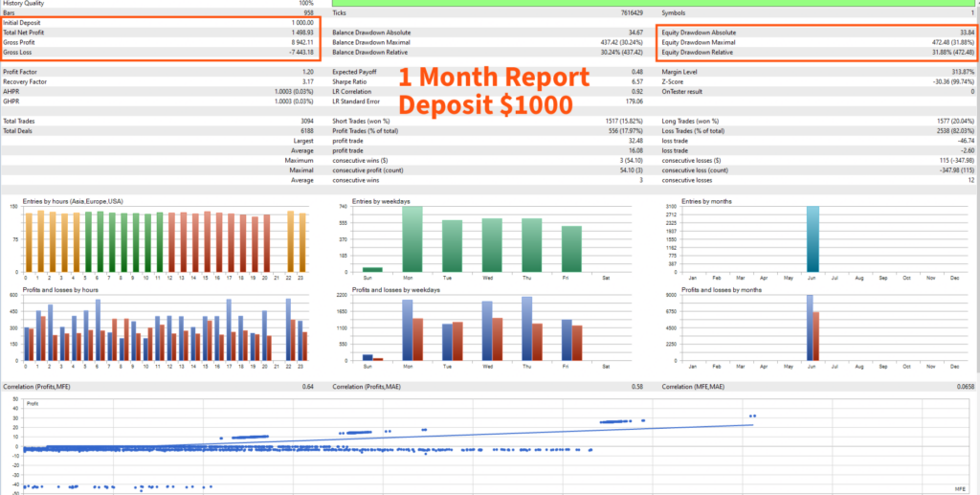Click the Gross Loss label

pyautogui.click(x=16, y=53)
